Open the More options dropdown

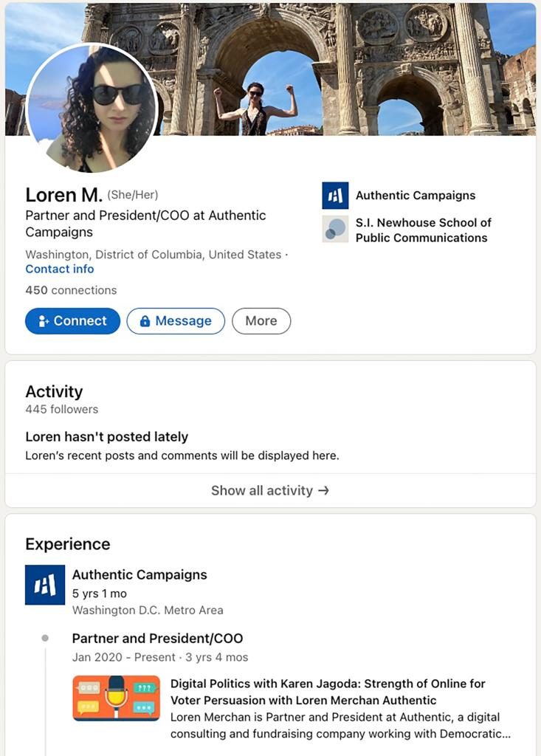pos(261,321)
